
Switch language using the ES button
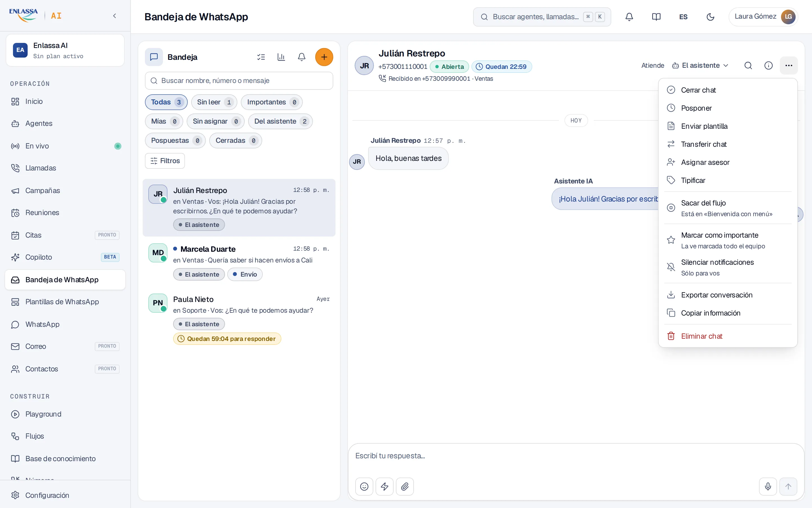coord(683,17)
